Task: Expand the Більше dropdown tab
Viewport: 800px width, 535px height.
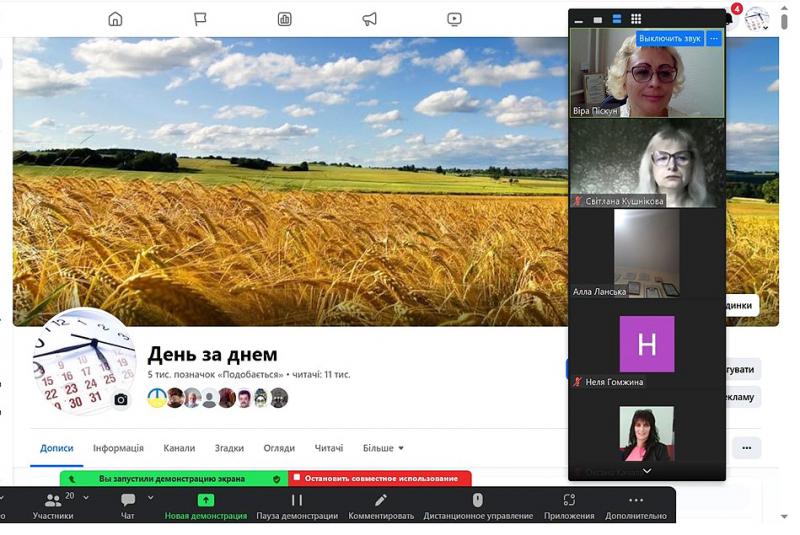Action: tap(383, 448)
